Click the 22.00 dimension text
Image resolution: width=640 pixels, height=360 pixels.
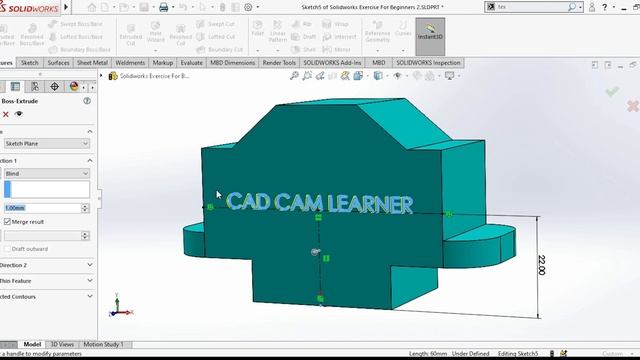(x=542, y=265)
